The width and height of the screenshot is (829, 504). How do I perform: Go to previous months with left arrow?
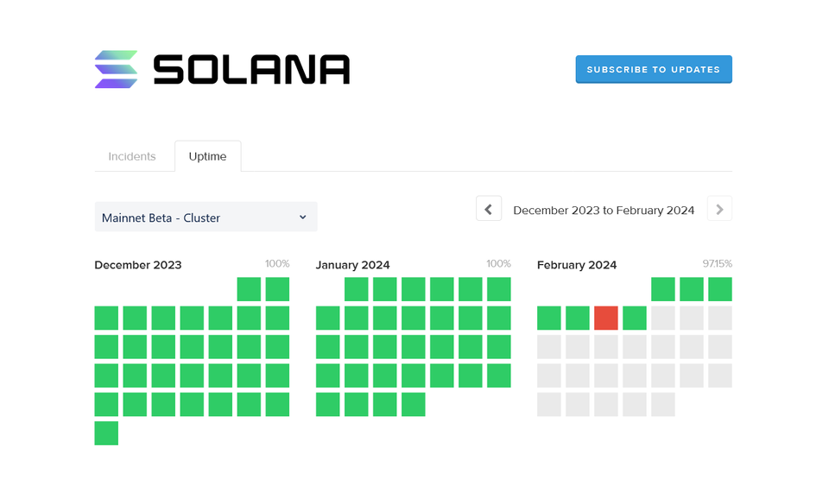pos(489,209)
